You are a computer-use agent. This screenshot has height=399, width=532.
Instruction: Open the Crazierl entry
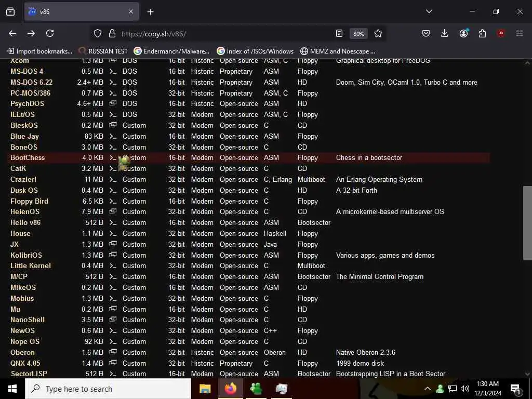tap(23, 179)
